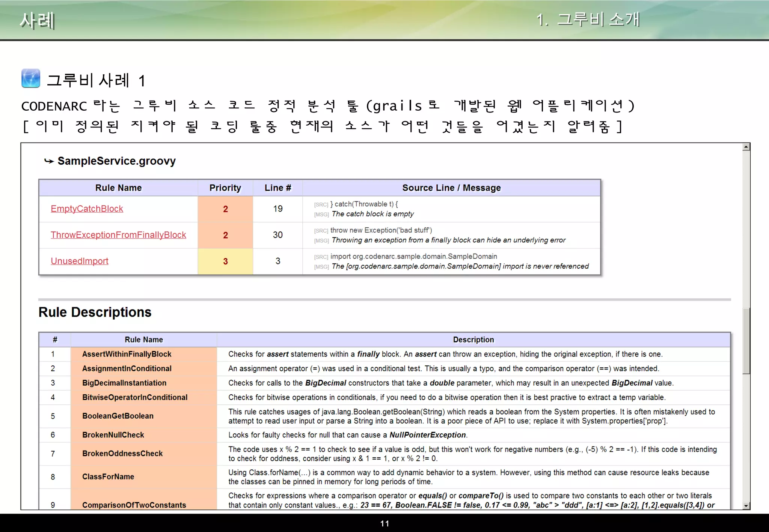Image resolution: width=769 pixels, height=532 pixels.
Task: Click line number 19 cell
Action: (278, 209)
